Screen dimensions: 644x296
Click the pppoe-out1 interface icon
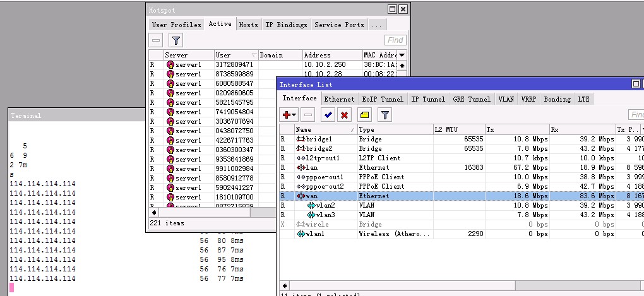pyautogui.click(x=301, y=177)
